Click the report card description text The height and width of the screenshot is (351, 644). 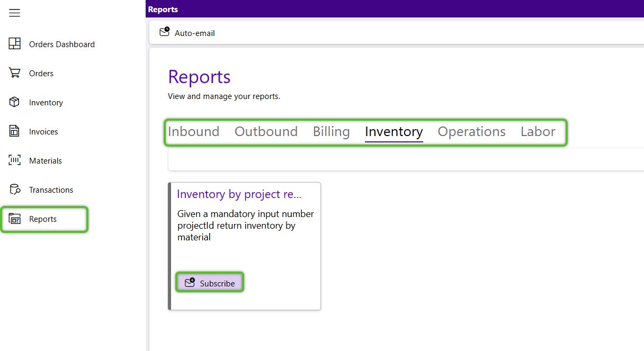point(245,226)
